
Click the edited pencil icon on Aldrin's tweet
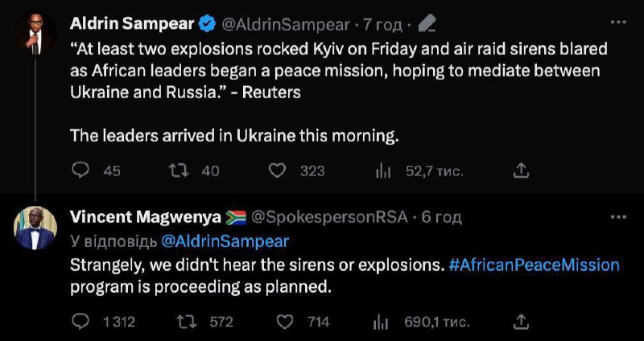pos(428,24)
